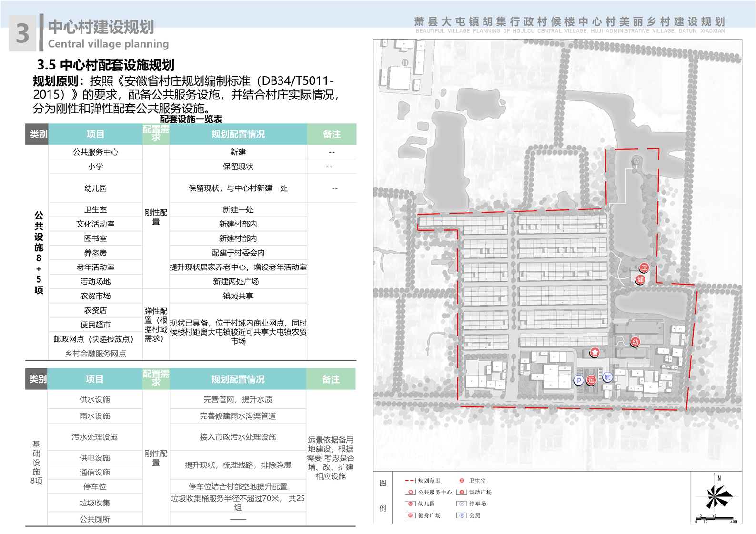
Task: Click the 3.5 中心村配套设施规划 section heading
Action: pyautogui.click(x=106, y=65)
